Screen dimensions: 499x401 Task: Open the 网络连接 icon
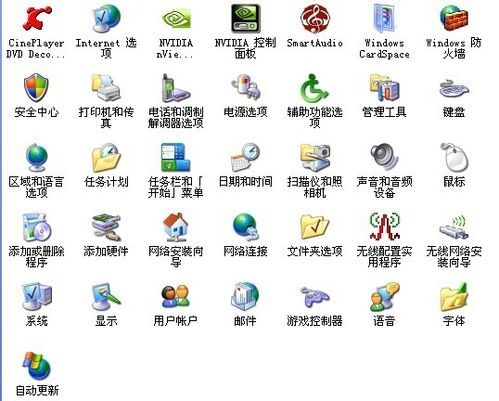click(245, 227)
